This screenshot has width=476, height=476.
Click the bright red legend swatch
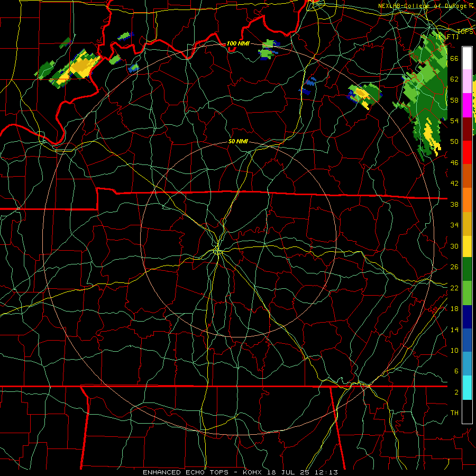pos(467,152)
